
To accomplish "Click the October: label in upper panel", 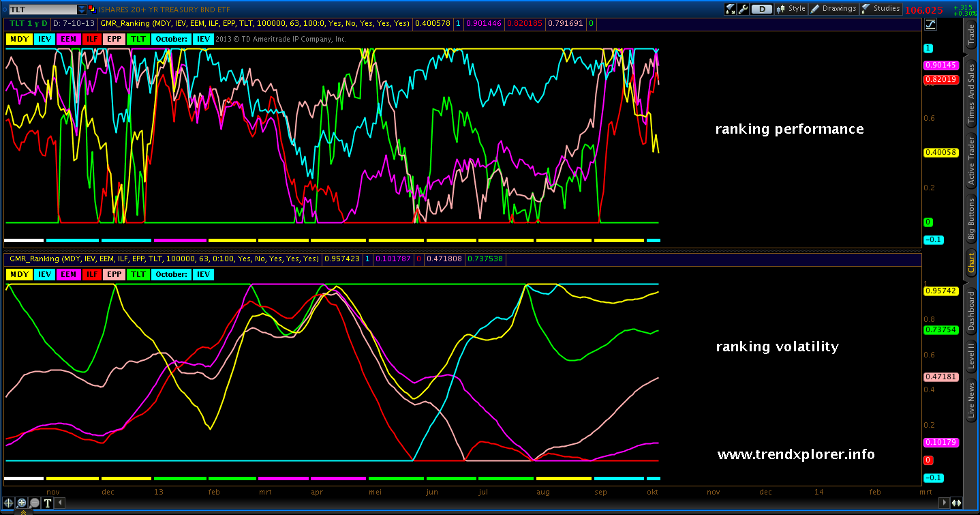I will [171, 39].
